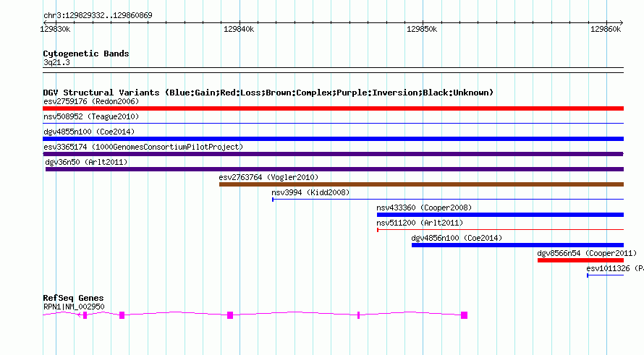The height and width of the screenshot is (355, 644).
Task: Click the DGV Structural Variants track title
Action: [268, 93]
